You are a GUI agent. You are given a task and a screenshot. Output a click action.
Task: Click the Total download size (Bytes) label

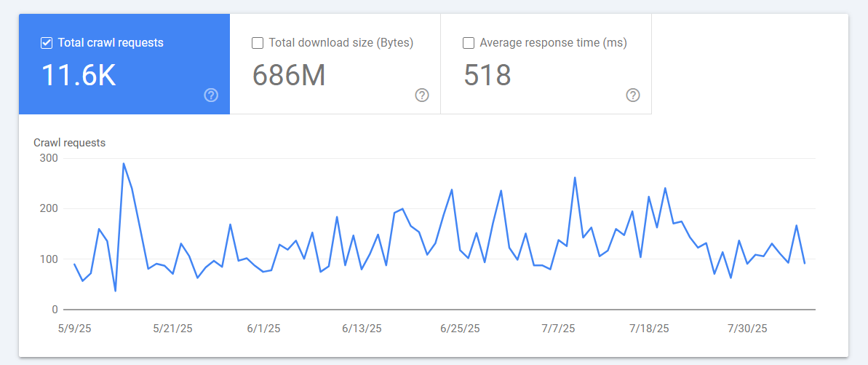341,43
